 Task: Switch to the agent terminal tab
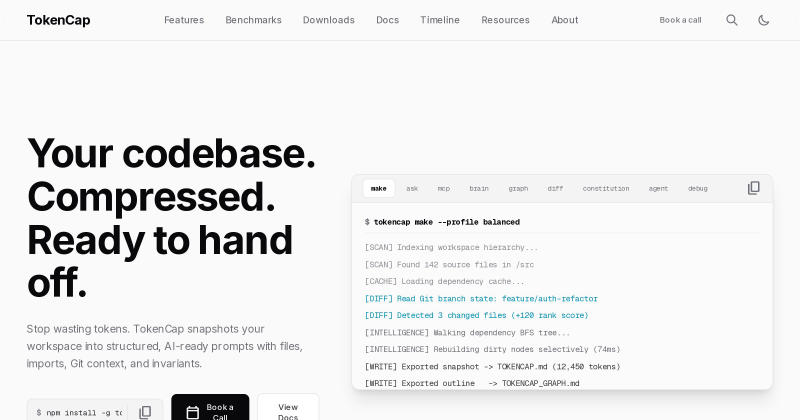[658, 188]
